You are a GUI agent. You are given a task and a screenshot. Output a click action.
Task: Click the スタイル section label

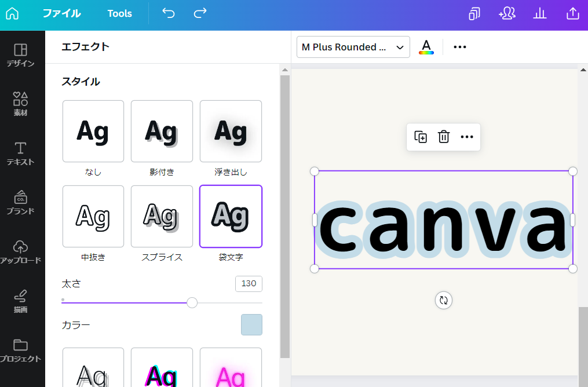click(x=81, y=81)
